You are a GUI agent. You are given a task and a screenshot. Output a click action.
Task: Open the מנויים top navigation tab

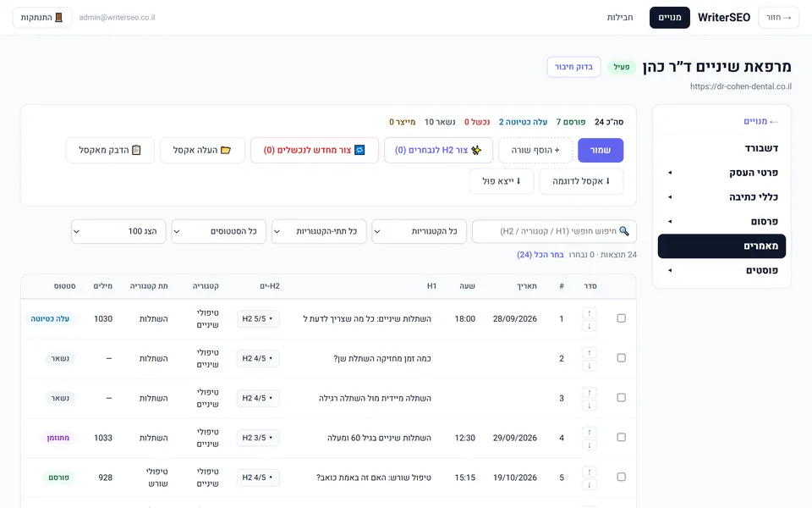coord(670,18)
